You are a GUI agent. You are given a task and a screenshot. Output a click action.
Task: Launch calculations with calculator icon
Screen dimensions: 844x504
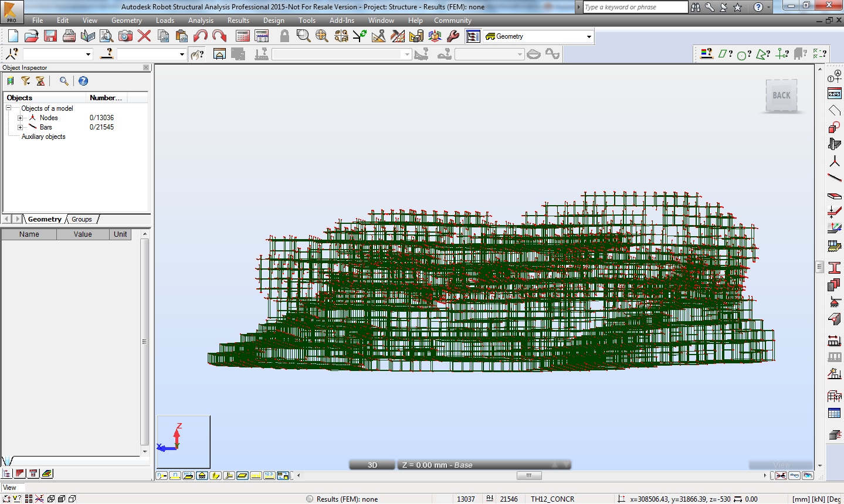[243, 36]
